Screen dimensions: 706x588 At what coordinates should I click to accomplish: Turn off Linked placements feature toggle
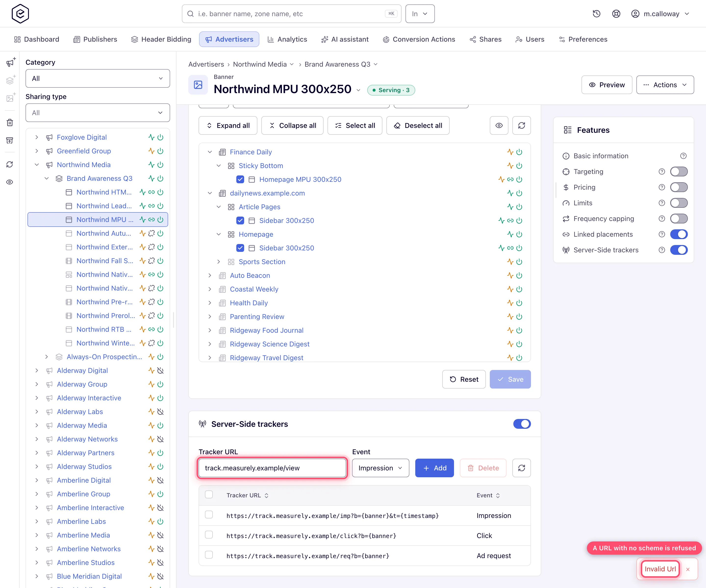(679, 234)
